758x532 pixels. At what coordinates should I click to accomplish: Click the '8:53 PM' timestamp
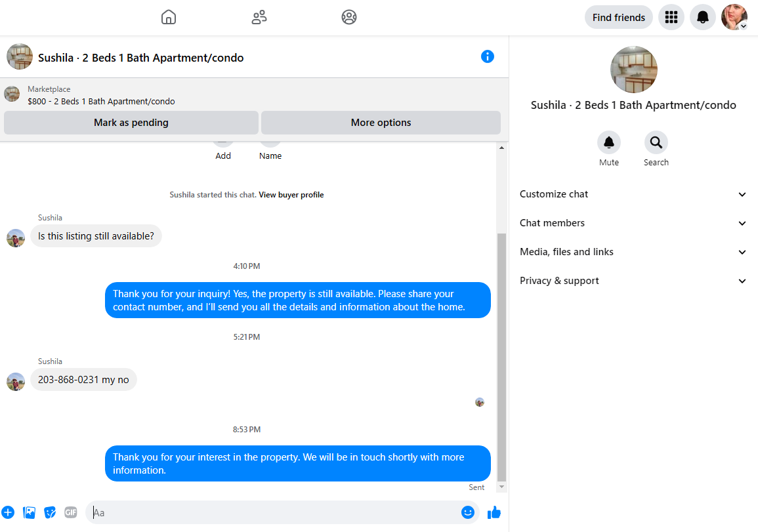coord(247,430)
